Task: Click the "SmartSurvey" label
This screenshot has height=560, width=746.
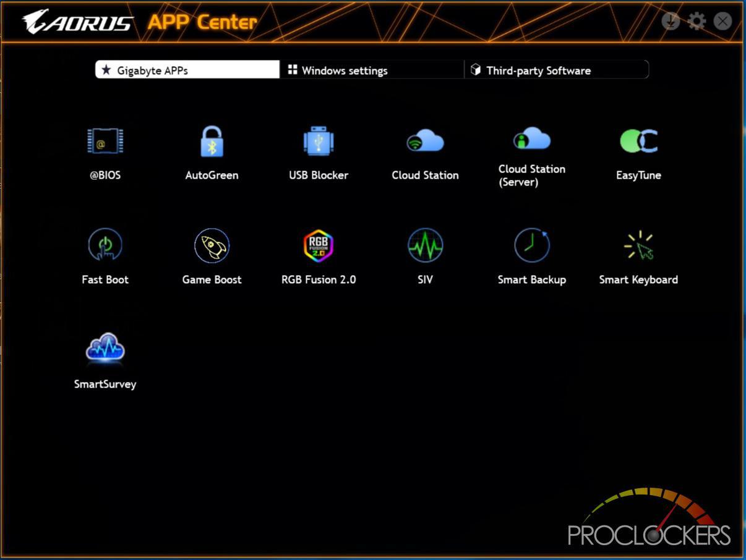Action: pos(105,384)
